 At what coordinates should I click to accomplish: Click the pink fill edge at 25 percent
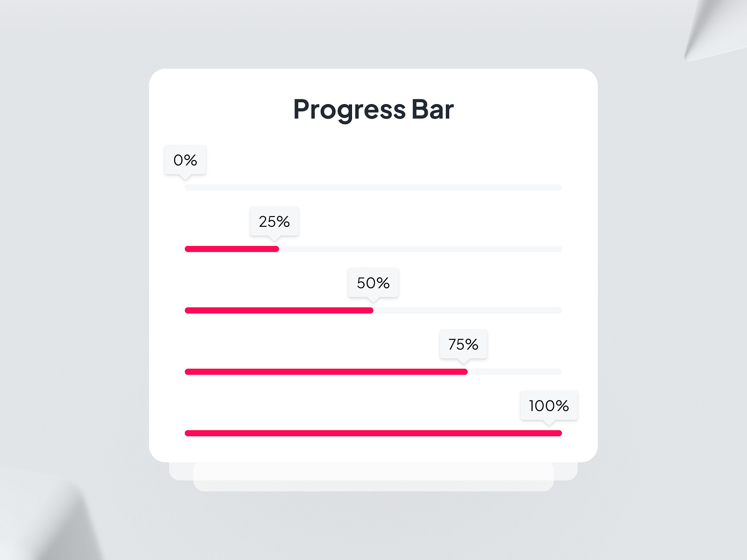coord(277,249)
